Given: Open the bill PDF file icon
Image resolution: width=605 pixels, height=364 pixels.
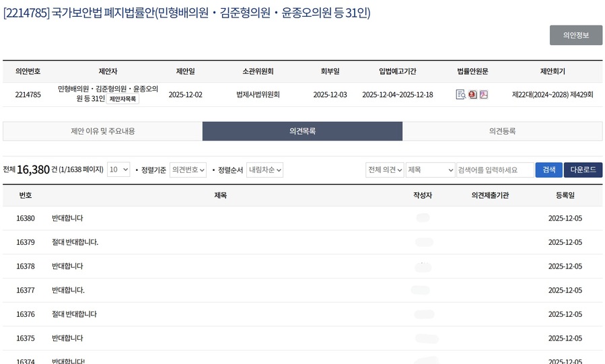Looking at the screenshot, I should click(484, 94).
